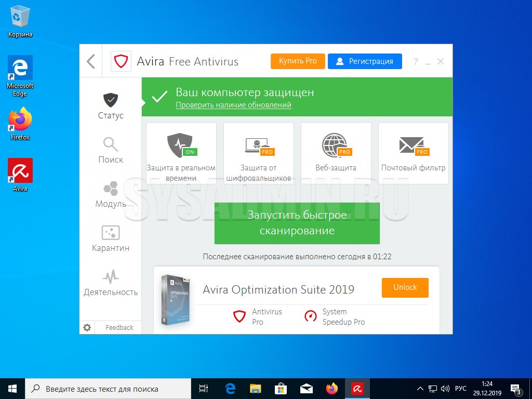Toggle the ON badge for real-time protection

[190, 152]
